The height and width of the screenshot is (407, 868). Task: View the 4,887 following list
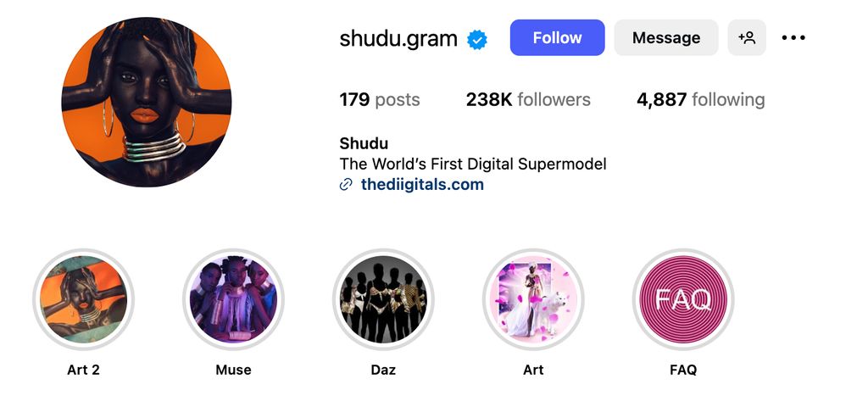click(x=700, y=100)
